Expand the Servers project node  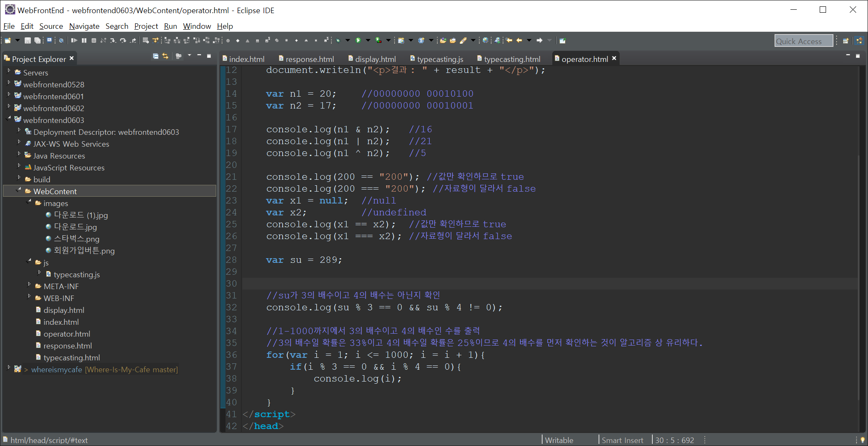(9, 71)
